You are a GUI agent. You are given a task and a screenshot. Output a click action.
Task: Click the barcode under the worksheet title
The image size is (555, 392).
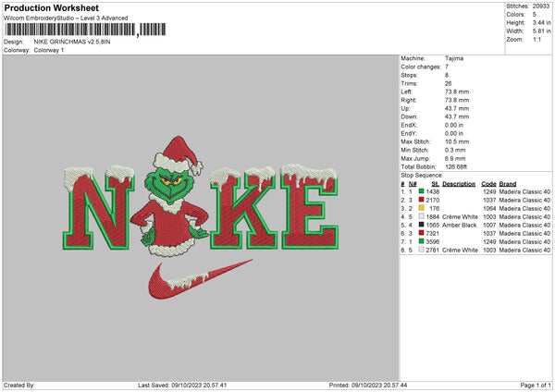pyautogui.click(x=85, y=30)
